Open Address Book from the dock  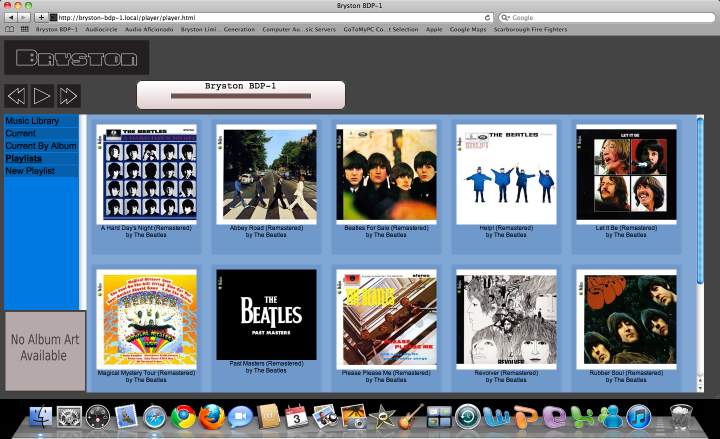pyautogui.click(x=269, y=416)
